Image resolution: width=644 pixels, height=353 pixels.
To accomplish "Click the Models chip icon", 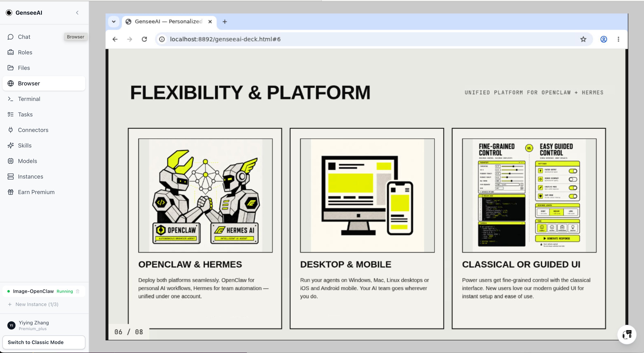I will (x=10, y=161).
